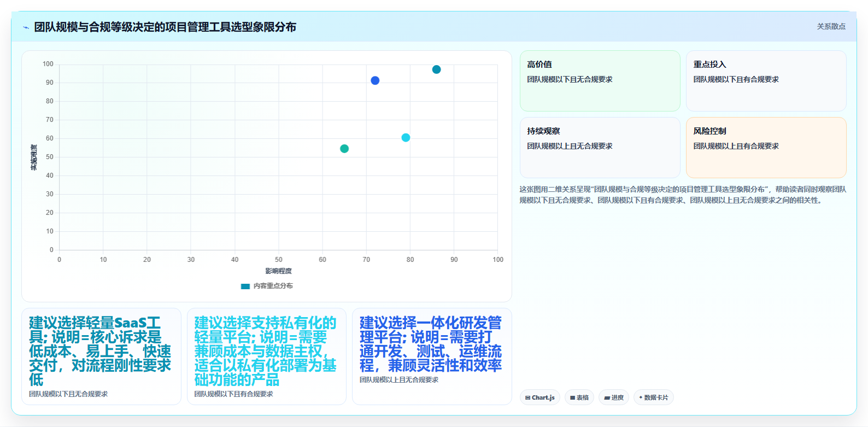Screen dimensions: 868x427
Task: Click 团队规模以上且有合规要求 in 风险控制 card
Action: (x=736, y=146)
